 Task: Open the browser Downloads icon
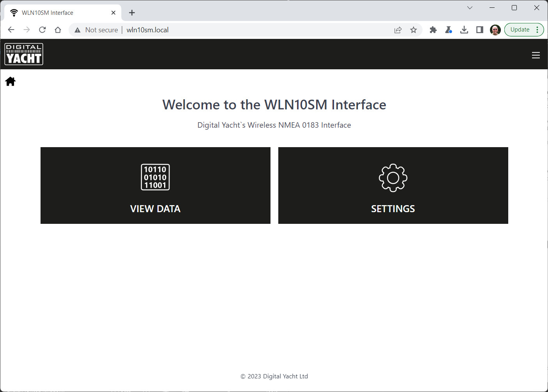click(x=464, y=30)
